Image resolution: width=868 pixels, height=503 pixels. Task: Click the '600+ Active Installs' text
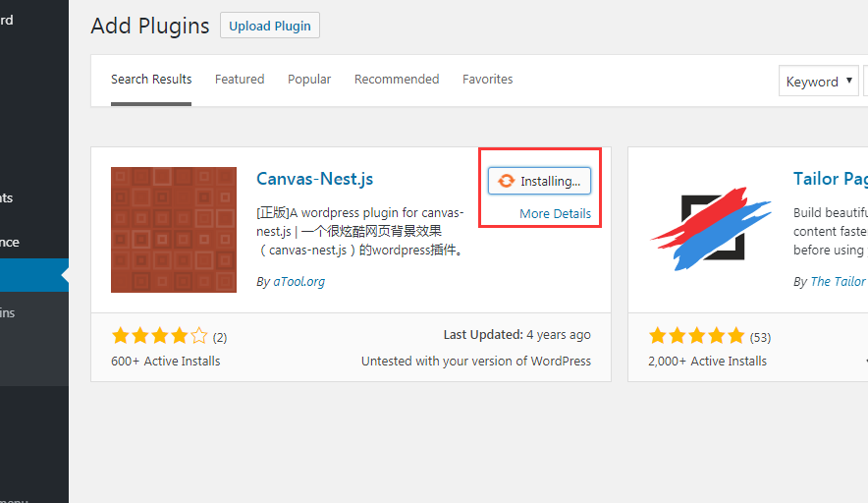click(x=166, y=362)
